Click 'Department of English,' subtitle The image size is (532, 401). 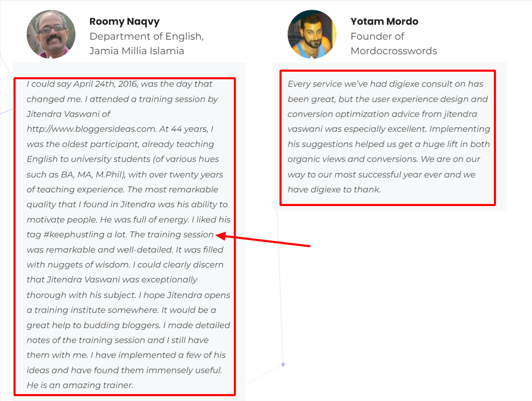[x=147, y=36]
